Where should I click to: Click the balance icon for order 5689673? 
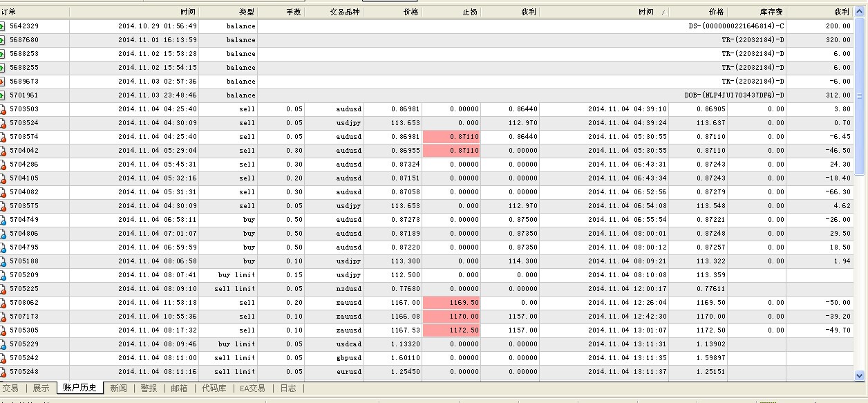coord(3,82)
